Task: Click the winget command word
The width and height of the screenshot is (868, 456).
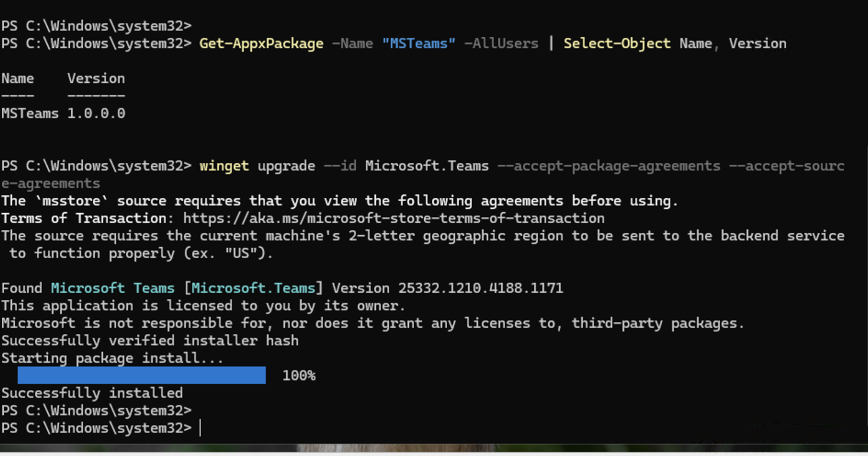Action: pos(224,166)
